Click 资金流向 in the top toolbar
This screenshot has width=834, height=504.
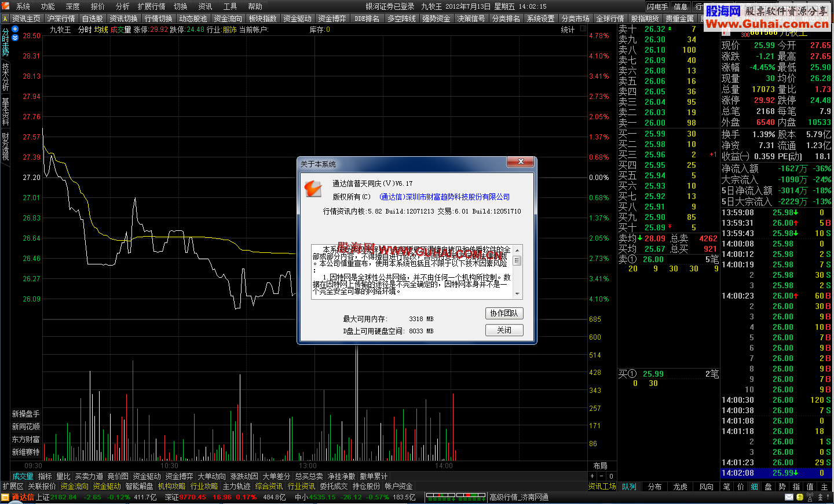228,19
